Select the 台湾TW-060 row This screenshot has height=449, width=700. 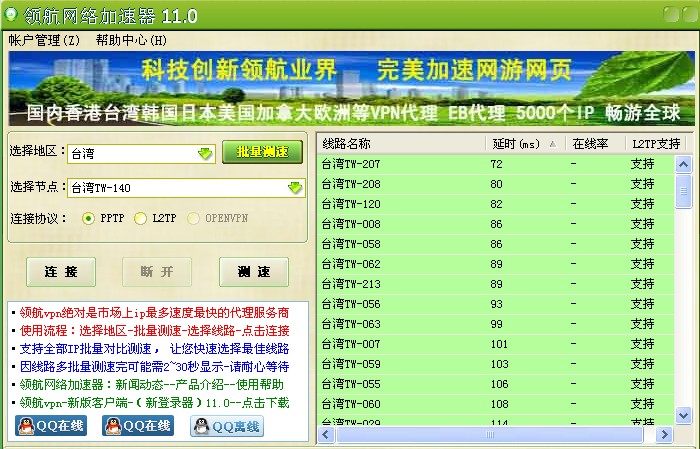(496, 404)
